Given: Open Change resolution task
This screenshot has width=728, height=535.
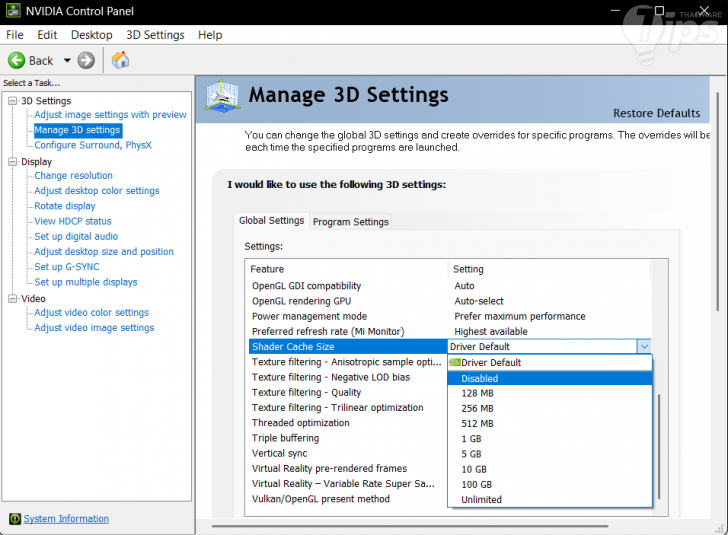Looking at the screenshot, I should [x=73, y=176].
